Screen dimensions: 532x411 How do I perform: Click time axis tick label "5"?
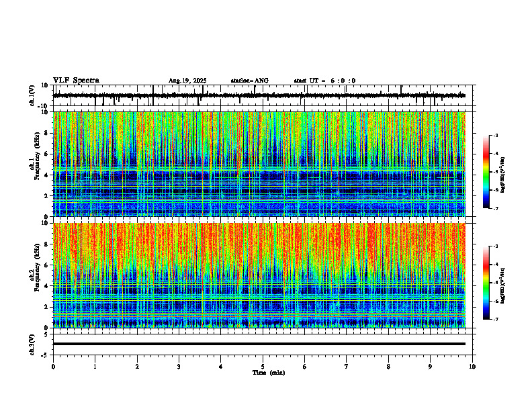pos(263,367)
